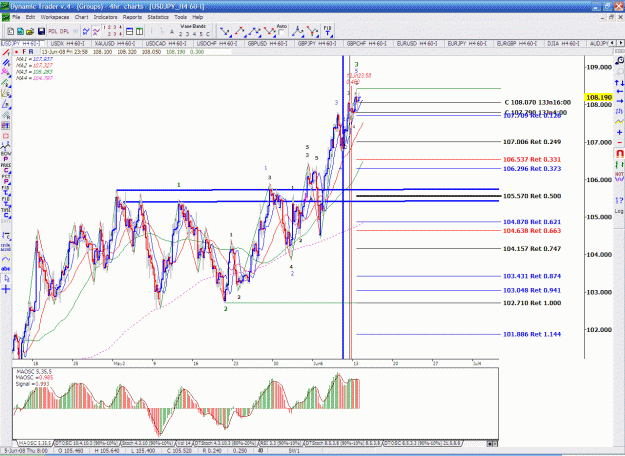Select the MAOSC 5,35,5 indicator tab
Image resolution: width=625 pixels, height=456 pixels.
pos(35,443)
